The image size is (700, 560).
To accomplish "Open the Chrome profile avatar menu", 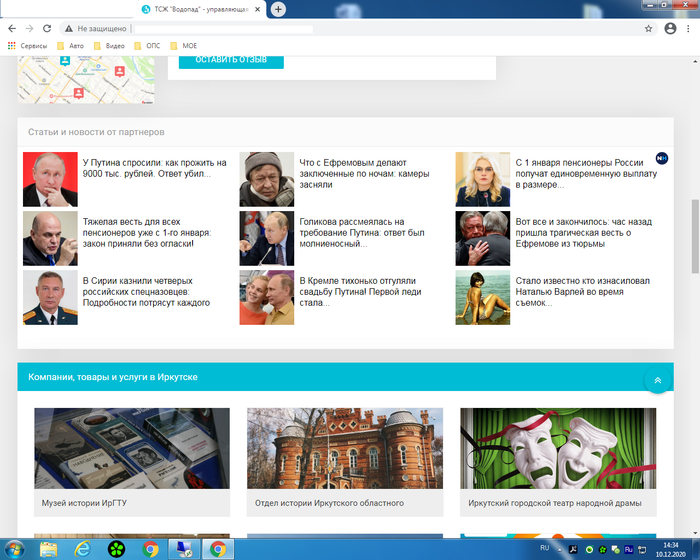I will 670,29.
